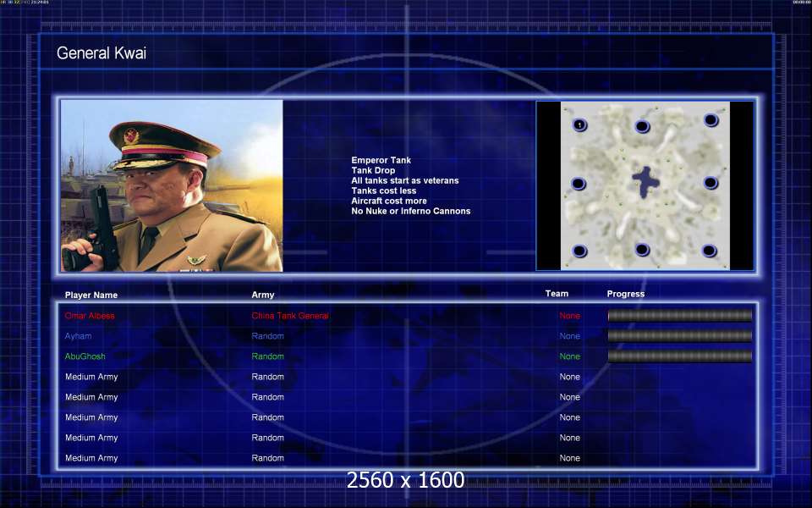Click the cross-shaped lake in the map center
Viewport: 812px width, 508px height.
[x=645, y=182]
